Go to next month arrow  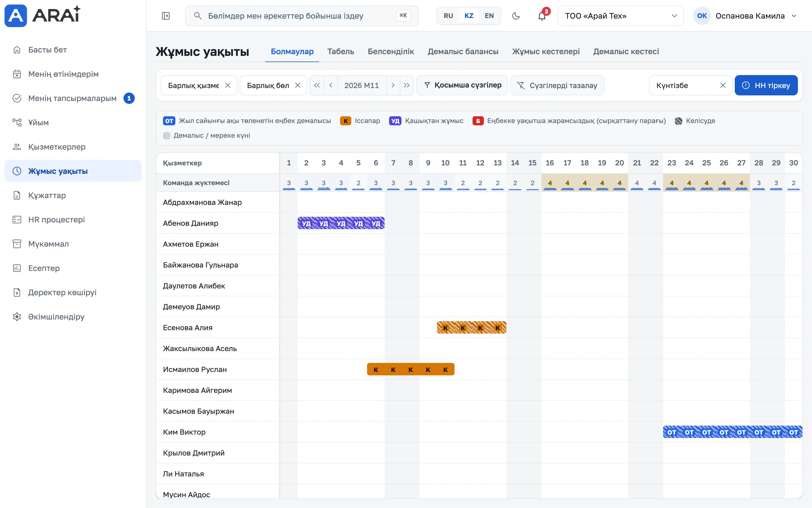(393, 85)
